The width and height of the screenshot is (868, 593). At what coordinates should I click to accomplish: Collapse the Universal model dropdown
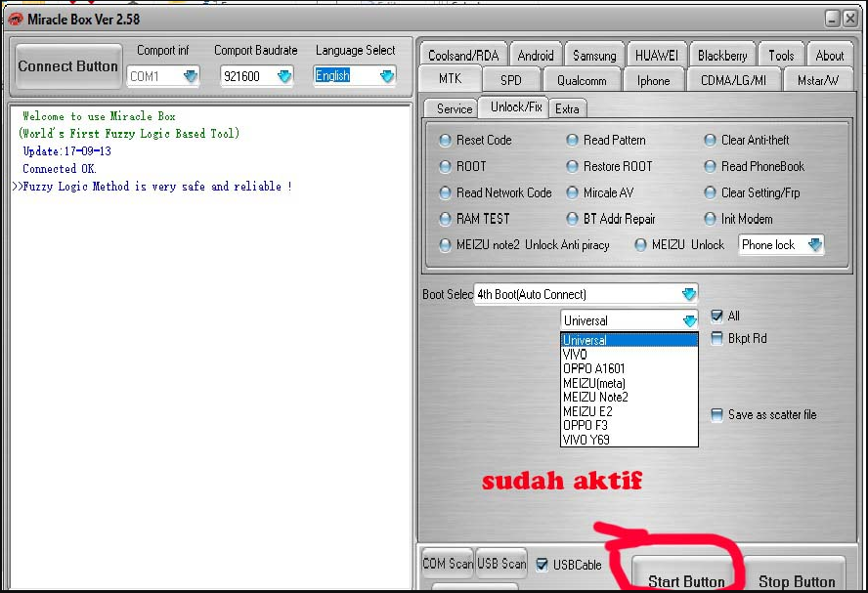tap(629, 320)
